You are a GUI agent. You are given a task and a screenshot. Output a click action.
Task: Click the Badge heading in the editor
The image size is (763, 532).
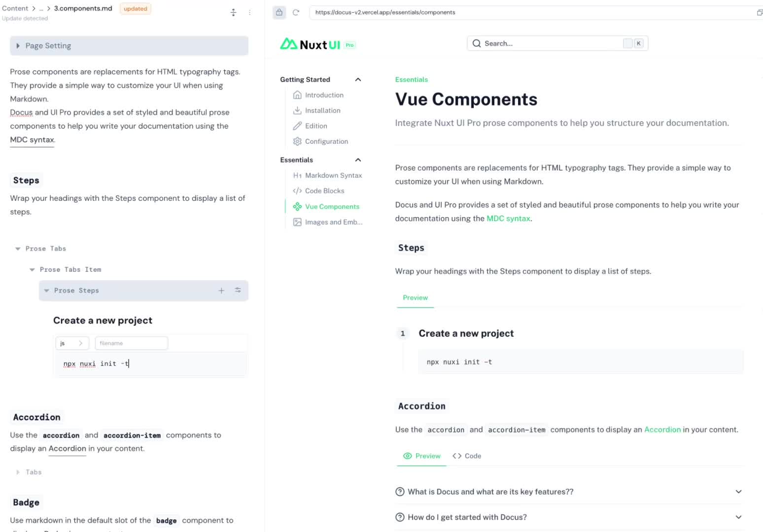(x=26, y=502)
